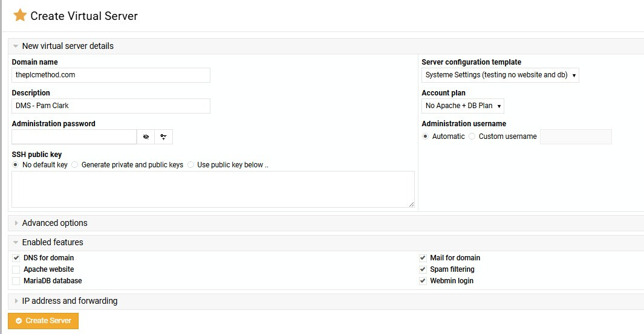The image size is (644, 334).
Task: Click the generate random password icon
Action: click(163, 137)
